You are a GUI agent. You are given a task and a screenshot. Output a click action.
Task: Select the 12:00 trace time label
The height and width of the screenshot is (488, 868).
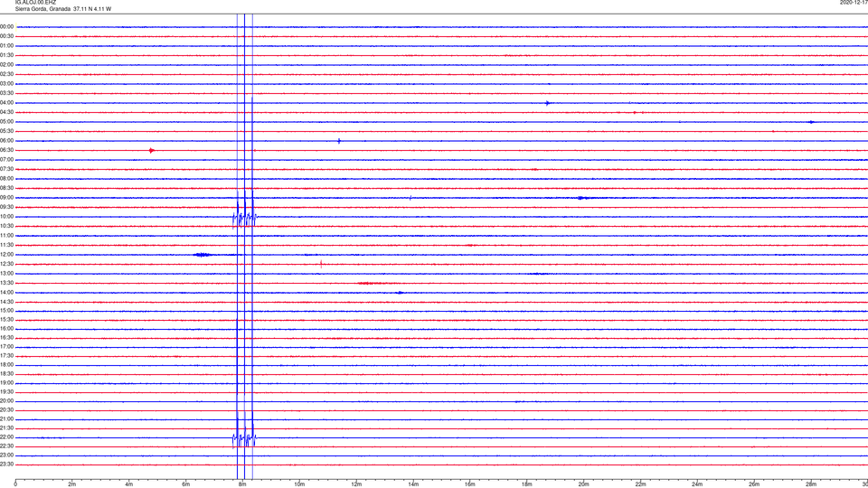pyautogui.click(x=6, y=255)
